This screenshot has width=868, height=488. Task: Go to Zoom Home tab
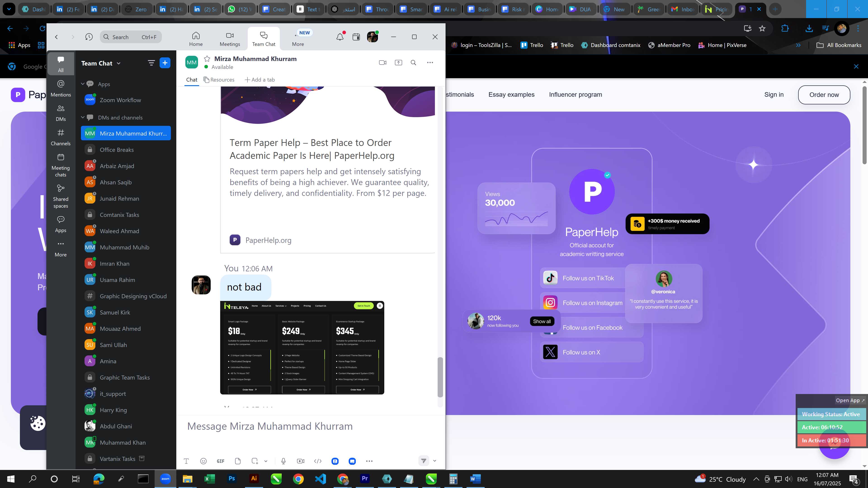click(196, 39)
